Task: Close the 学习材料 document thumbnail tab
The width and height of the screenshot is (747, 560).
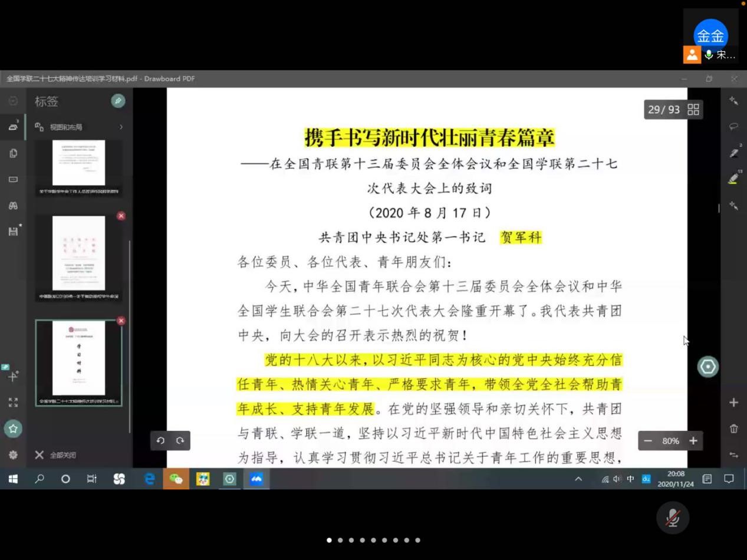Action: pyautogui.click(x=121, y=321)
